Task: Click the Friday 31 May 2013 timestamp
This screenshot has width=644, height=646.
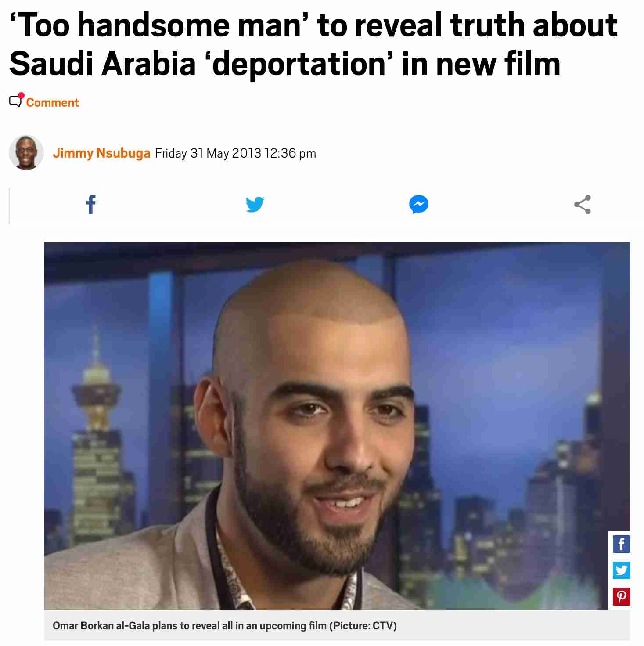Action: [236, 153]
